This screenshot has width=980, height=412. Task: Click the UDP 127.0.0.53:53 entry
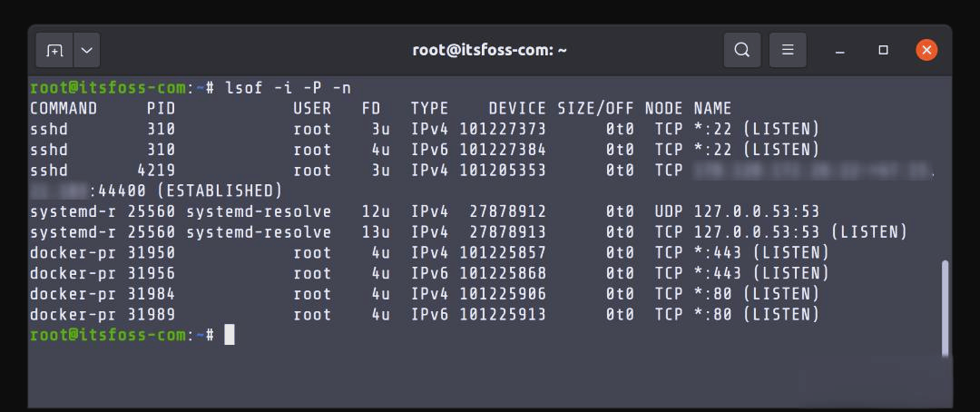[x=737, y=211]
